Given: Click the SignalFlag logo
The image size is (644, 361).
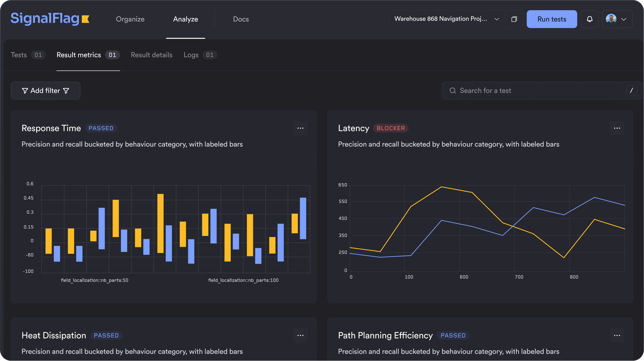Looking at the screenshot, I should [x=50, y=19].
